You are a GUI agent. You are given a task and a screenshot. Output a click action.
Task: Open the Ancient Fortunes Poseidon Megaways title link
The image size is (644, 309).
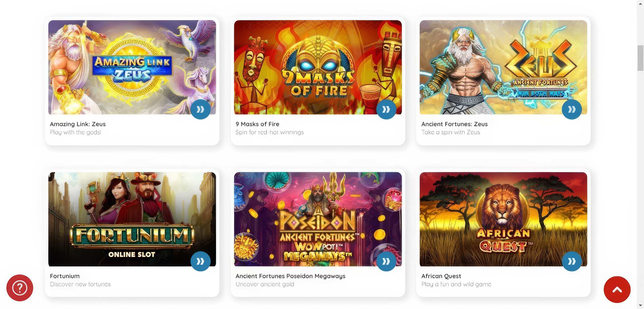(291, 276)
